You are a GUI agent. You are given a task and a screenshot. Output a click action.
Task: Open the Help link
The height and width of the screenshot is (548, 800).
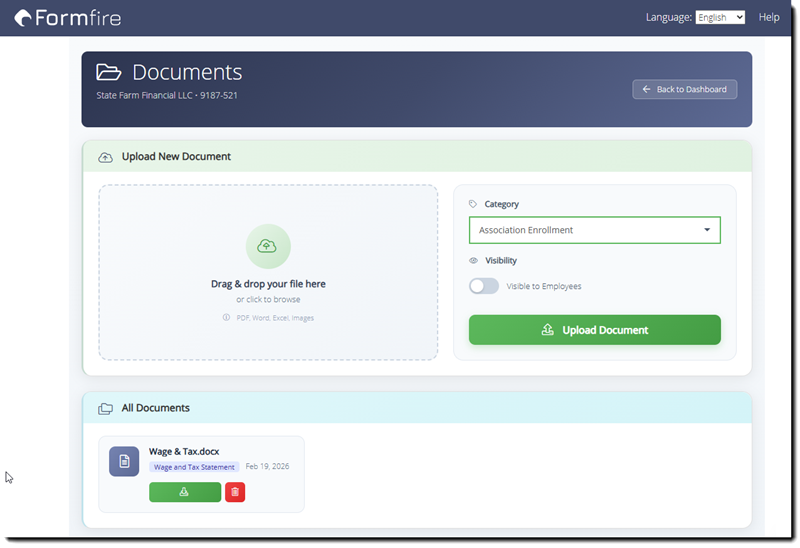[768, 17]
